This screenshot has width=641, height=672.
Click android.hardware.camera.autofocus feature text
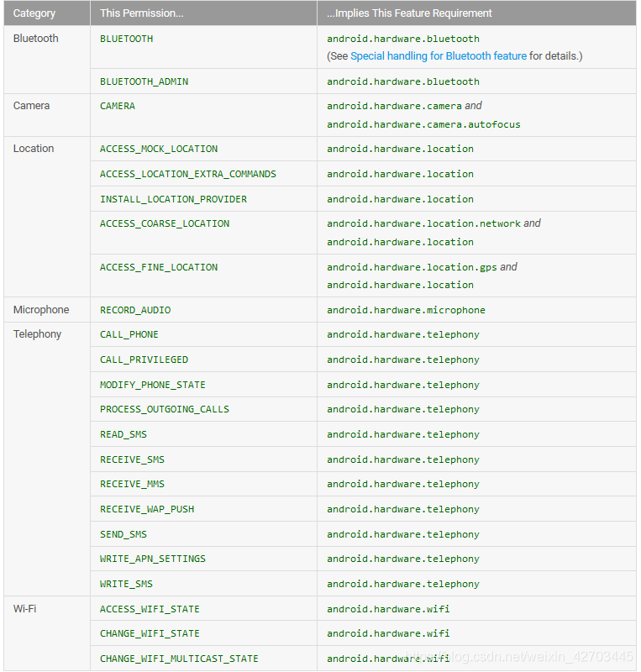coord(423,124)
